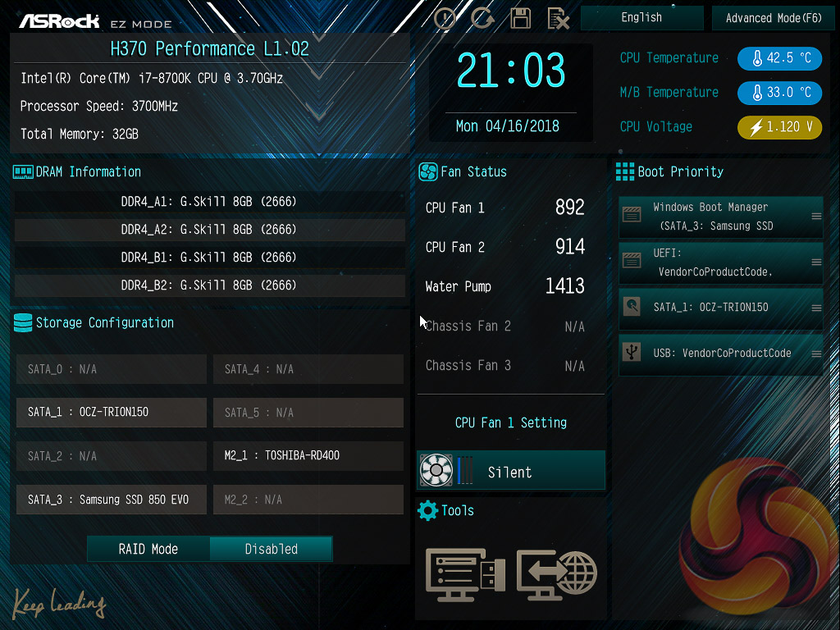Click the USB symbol icon in boot list
Viewport: 840px width, 630px height.
point(632,352)
